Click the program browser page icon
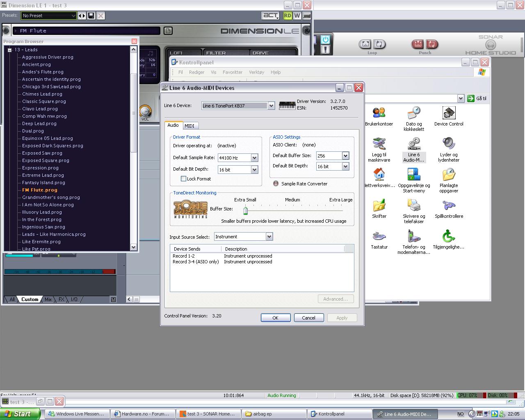The image size is (525, 420). (168, 31)
